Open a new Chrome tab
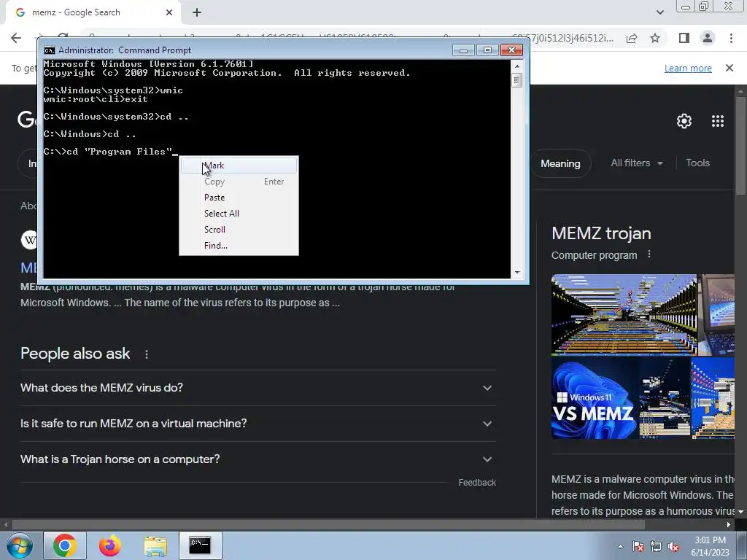The width and height of the screenshot is (747, 560). pos(197,13)
